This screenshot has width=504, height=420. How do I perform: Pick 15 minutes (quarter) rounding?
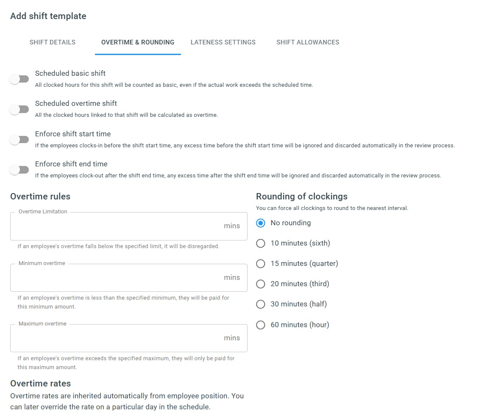tap(261, 264)
